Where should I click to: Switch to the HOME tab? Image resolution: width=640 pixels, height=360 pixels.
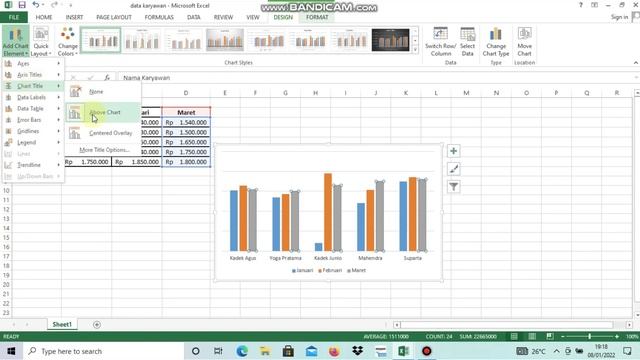coord(44,17)
